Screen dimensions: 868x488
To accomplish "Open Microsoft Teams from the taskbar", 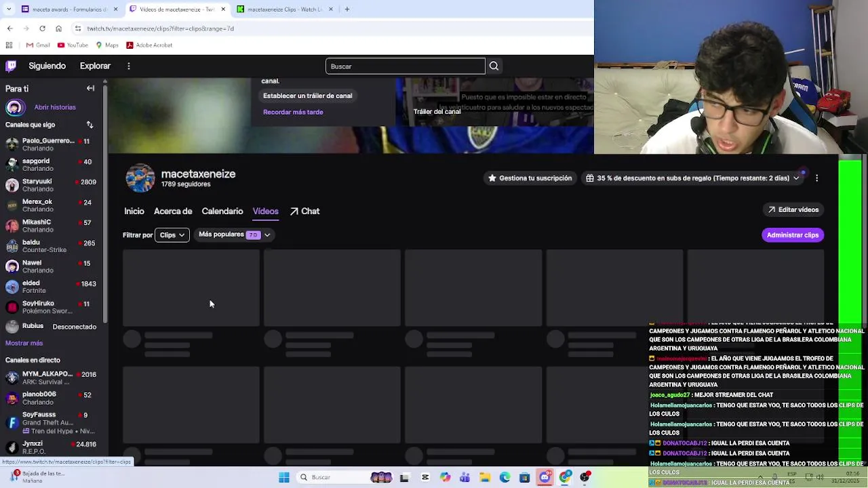I will (x=465, y=477).
